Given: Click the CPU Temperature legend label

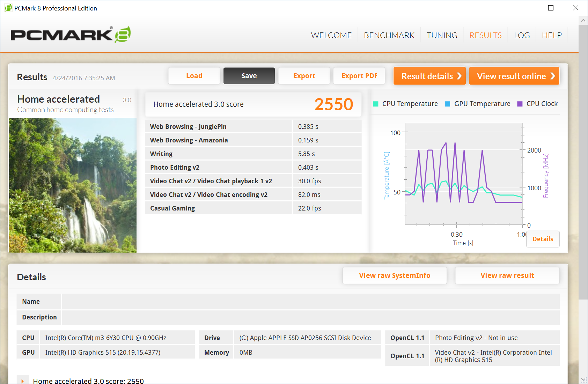Looking at the screenshot, I should tap(410, 104).
